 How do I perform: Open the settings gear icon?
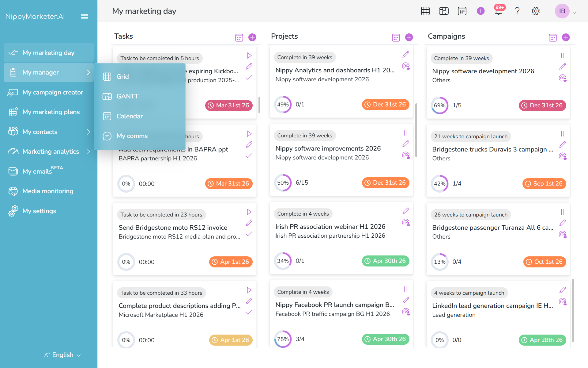[536, 11]
